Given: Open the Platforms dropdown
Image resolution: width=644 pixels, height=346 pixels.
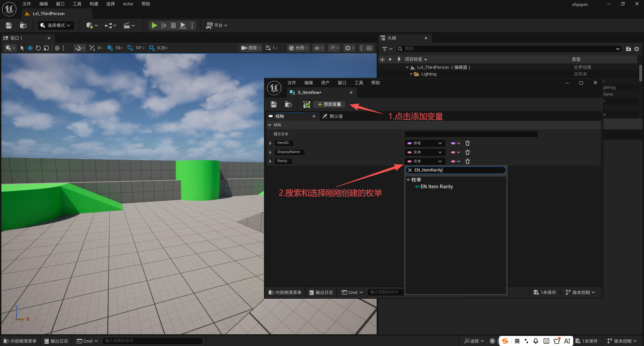Looking at the screenshot, I should (217, 26).
